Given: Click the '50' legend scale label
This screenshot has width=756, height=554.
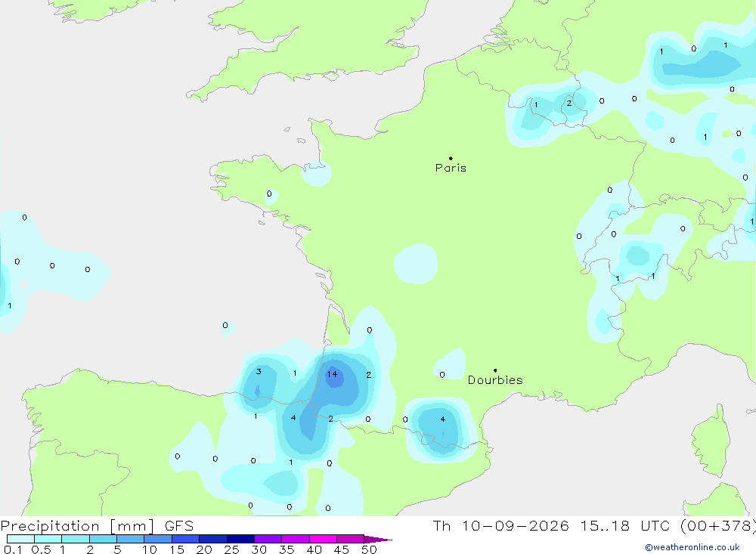Looking at the screenshot, I should [x=369, y=549].
